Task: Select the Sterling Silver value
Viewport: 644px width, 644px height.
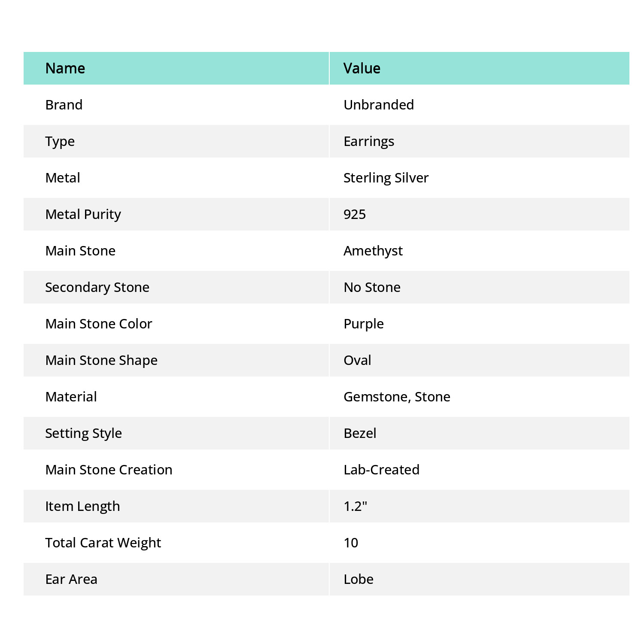Action: pos(386,178)
